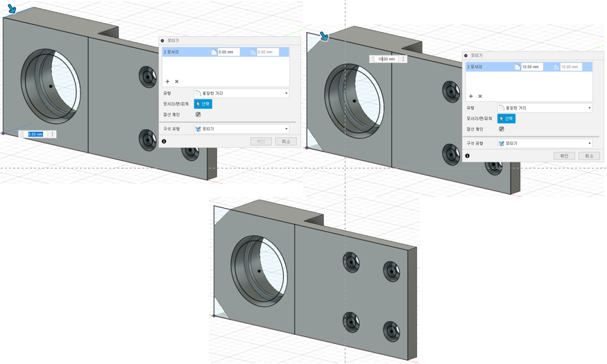
Task: Open 구석 유형 모따기 dropdown in 10.00 mm dialog
Action: [545, 144]
